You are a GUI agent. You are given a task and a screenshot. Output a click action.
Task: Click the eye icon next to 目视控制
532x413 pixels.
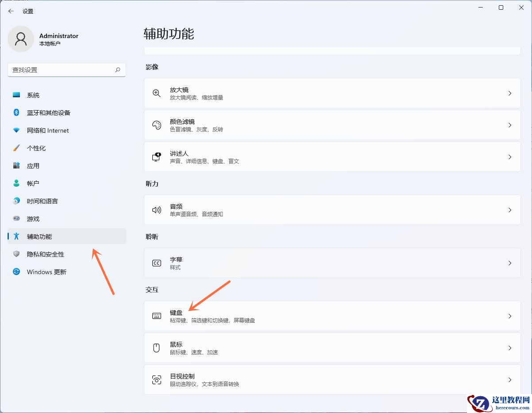coord(156,379)
